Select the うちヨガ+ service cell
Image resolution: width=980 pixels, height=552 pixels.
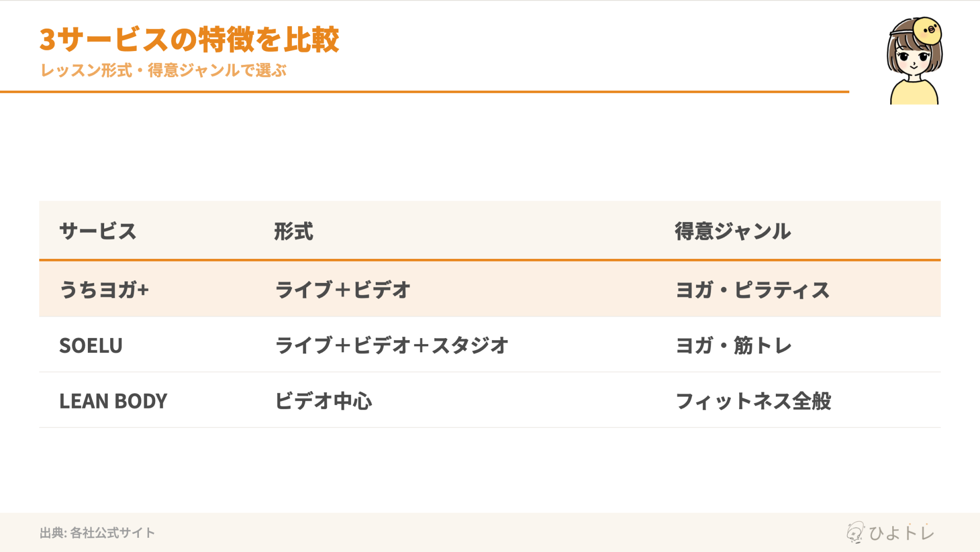104,290
